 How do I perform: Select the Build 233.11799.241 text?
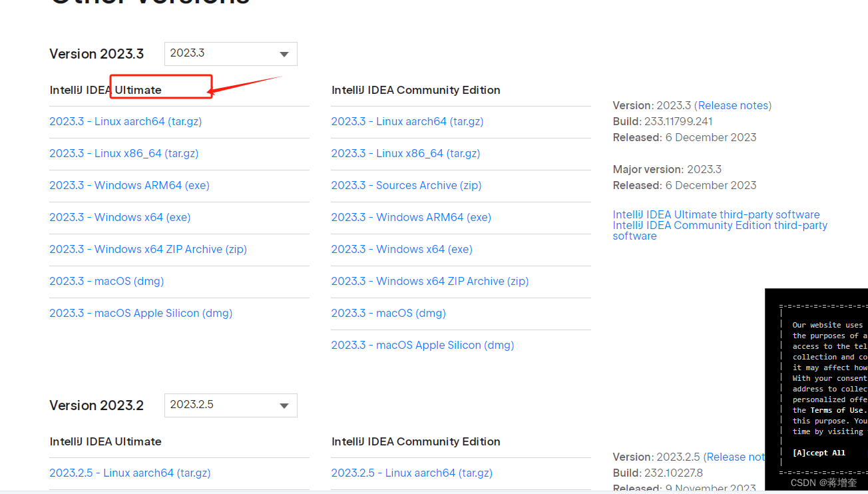click(x=663, y=121)
